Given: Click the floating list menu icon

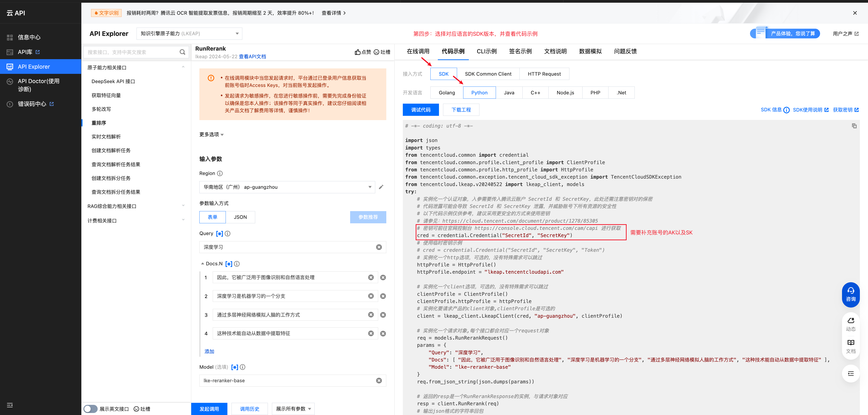Looking at the screenshot, I should (x=850, y=374).
